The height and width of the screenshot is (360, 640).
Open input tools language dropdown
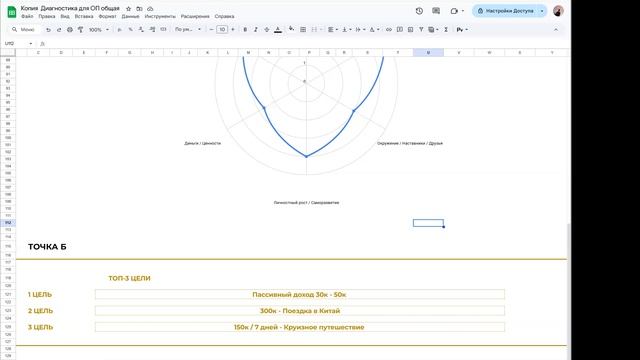pos(462,29)
